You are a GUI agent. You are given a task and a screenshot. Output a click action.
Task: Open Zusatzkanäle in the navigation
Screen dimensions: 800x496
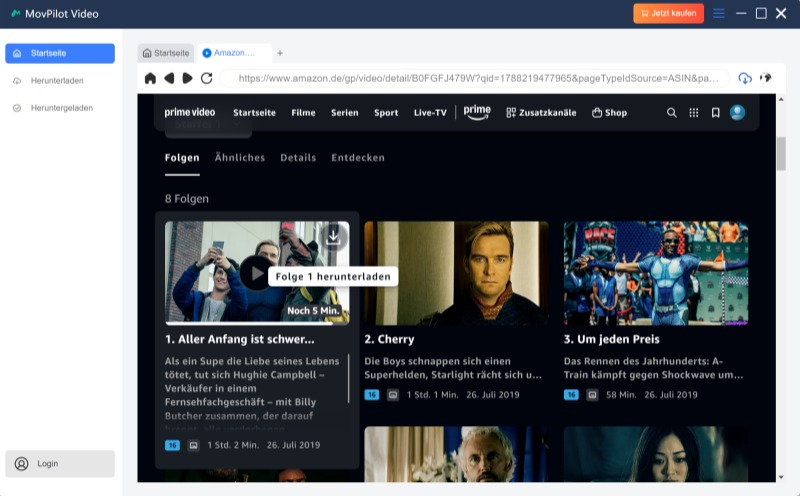(541, 112)
